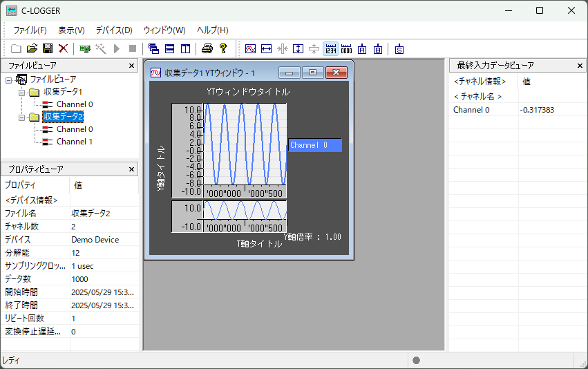This screenshot has height=369, width=588.
Task: Toggle the horizontal double-arrow scaling button
Action: (x=267, y=48)
